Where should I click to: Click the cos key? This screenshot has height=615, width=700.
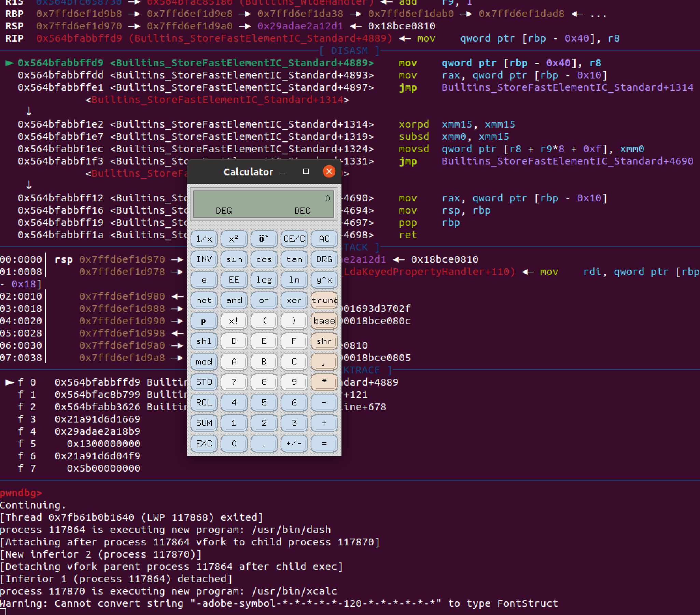coord(264,259)
